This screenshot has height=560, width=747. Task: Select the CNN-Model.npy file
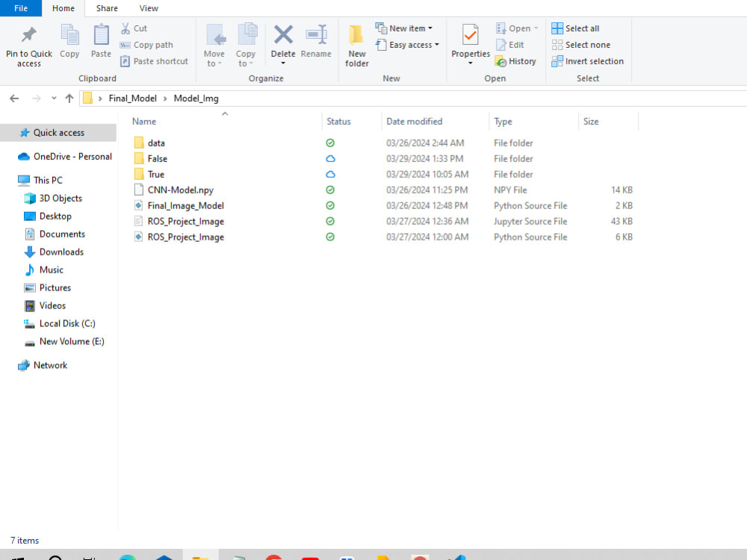(181, 190)
